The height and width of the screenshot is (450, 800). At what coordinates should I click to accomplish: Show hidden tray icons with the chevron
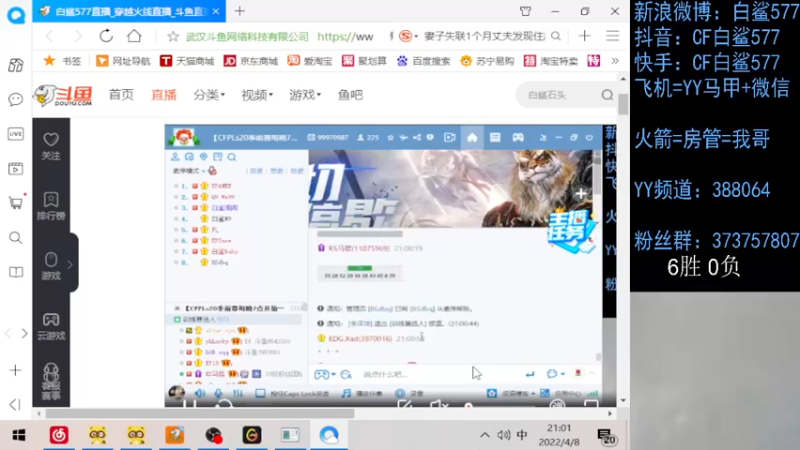click(x=485, y=435)
